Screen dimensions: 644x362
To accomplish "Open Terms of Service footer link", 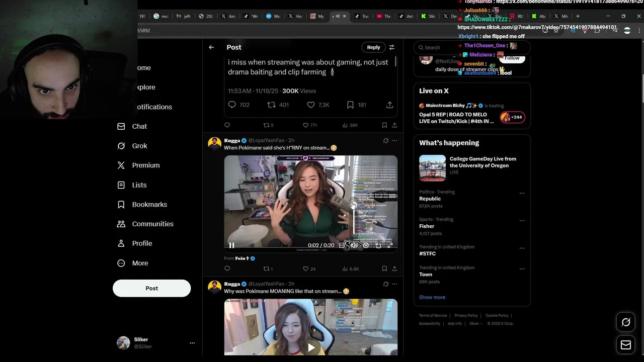I will click(x=433, y=316).
